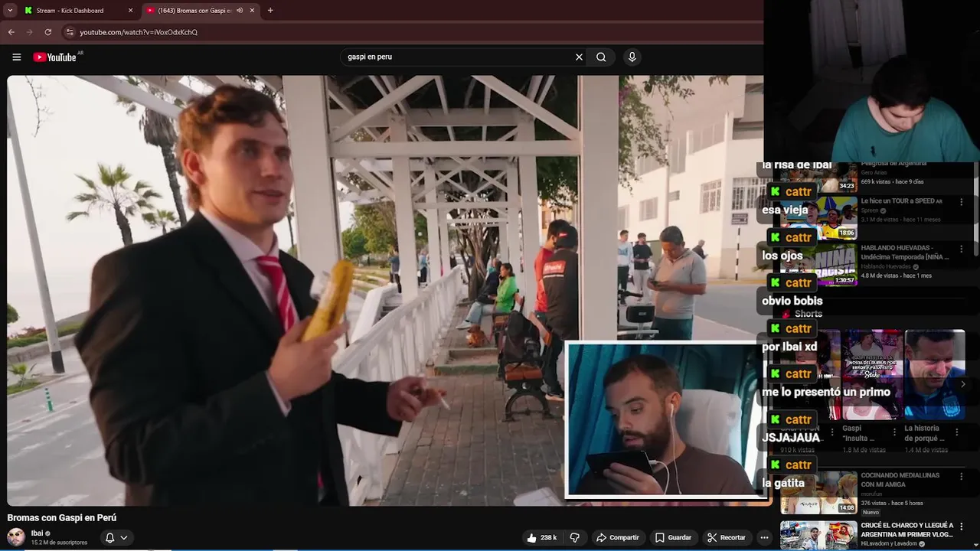Open the YouTube hamburger guide menu

coord(16,57)
